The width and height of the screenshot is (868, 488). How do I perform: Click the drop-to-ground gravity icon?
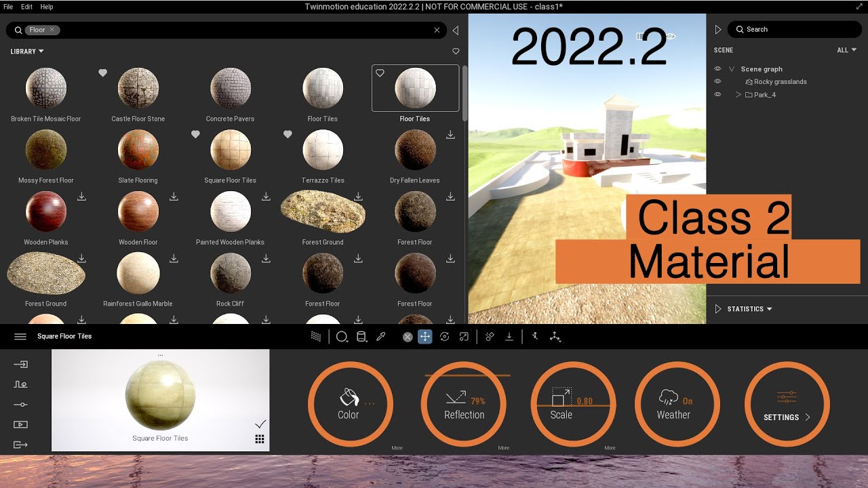pos(509,337)
